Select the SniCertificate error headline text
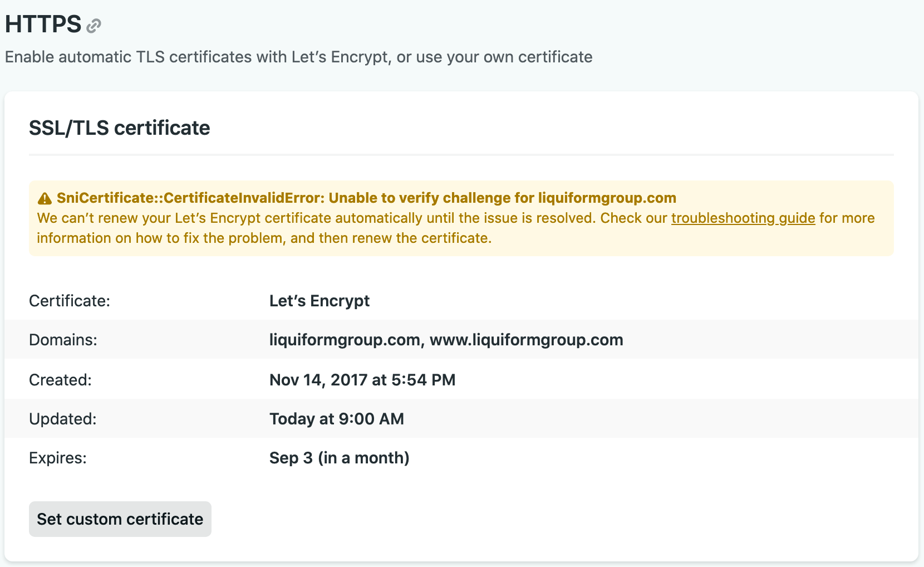 pos(366,198)
